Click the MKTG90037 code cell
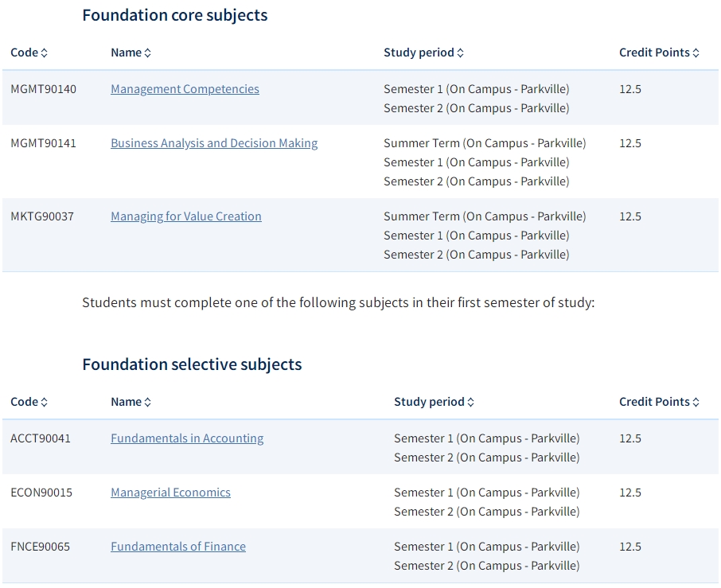 42,216
